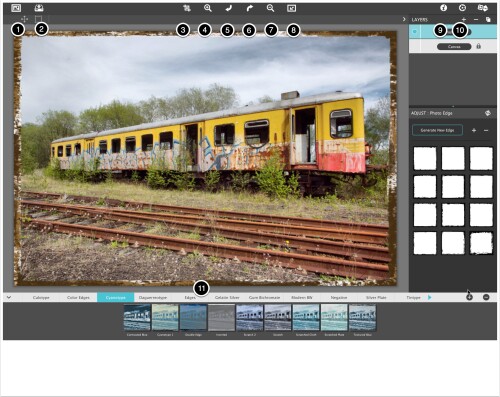Screen dimensions: 500x397
Task: Show more preset categories with blue arrow
Action: point(429,297)
